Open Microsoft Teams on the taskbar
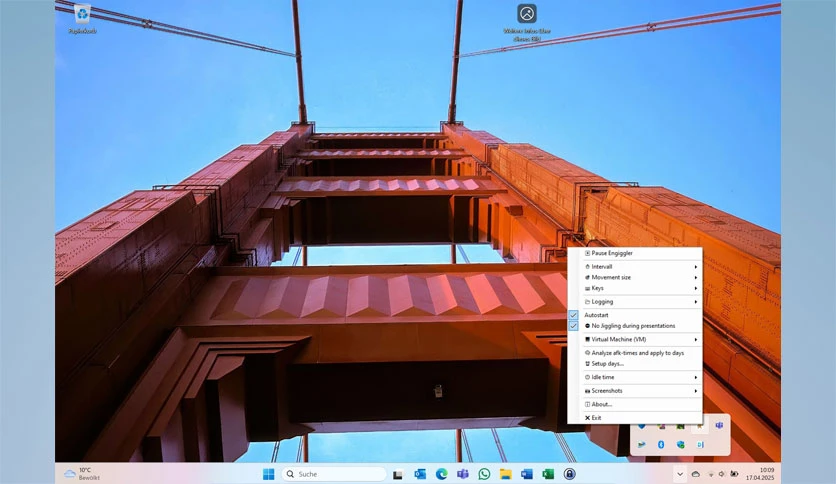The height and width of the screenshot is (484, 836). click(463, 474)
